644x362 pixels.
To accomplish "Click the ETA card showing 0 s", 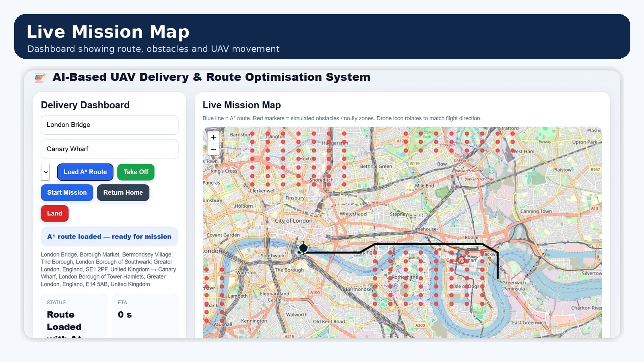I will [145, 316].
